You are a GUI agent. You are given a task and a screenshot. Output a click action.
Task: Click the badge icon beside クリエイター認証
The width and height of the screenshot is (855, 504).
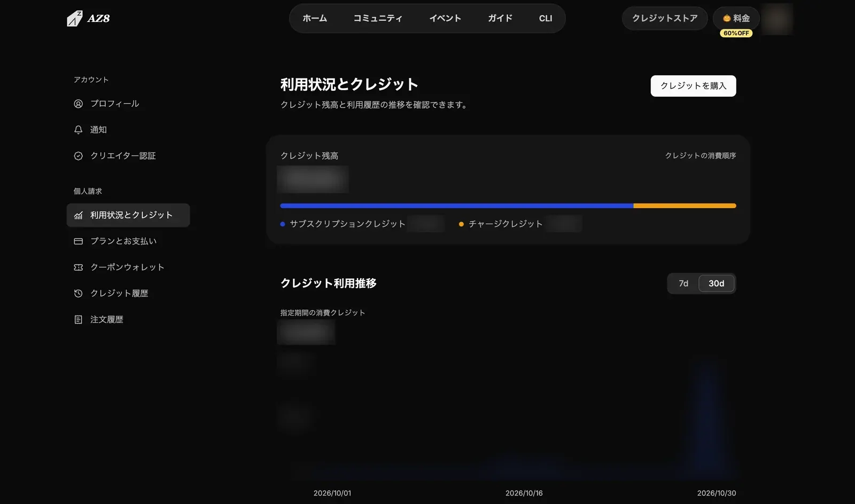pyautogui.click(x=78, y=156)
